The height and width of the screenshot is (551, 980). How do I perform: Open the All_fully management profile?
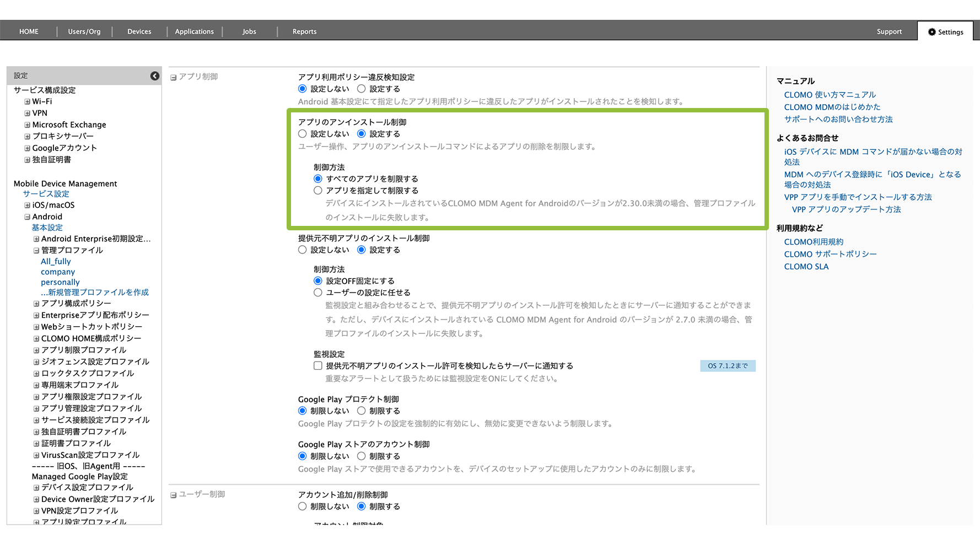(56, 262)
